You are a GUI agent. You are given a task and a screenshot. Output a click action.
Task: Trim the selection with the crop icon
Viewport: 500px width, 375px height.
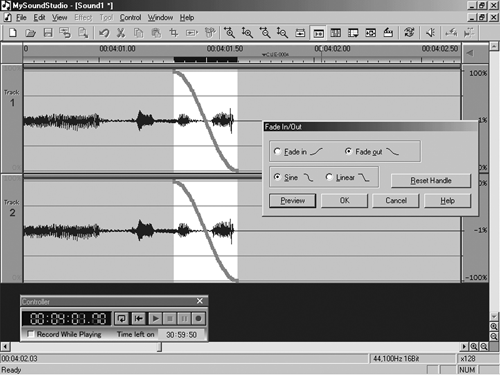coord(174,33)
